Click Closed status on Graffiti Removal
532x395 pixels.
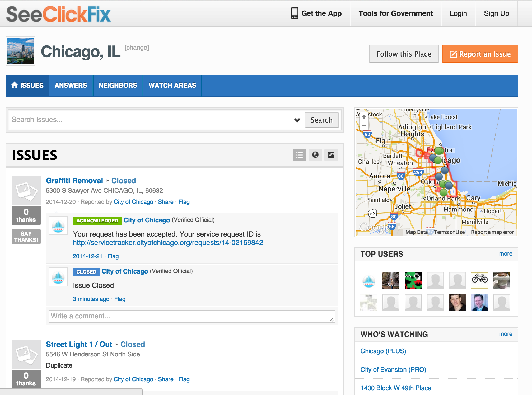point(124,181)
